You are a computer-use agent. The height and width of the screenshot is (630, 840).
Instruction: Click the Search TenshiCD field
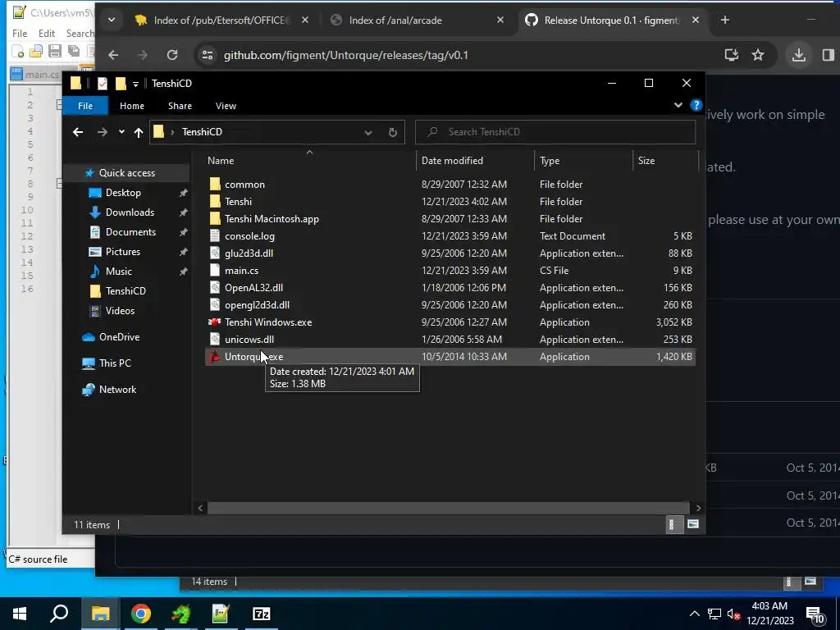pos(555,132)
